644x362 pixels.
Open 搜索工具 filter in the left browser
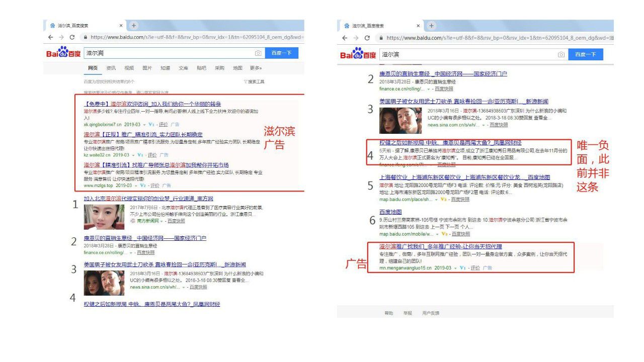[x=254, y=81]
